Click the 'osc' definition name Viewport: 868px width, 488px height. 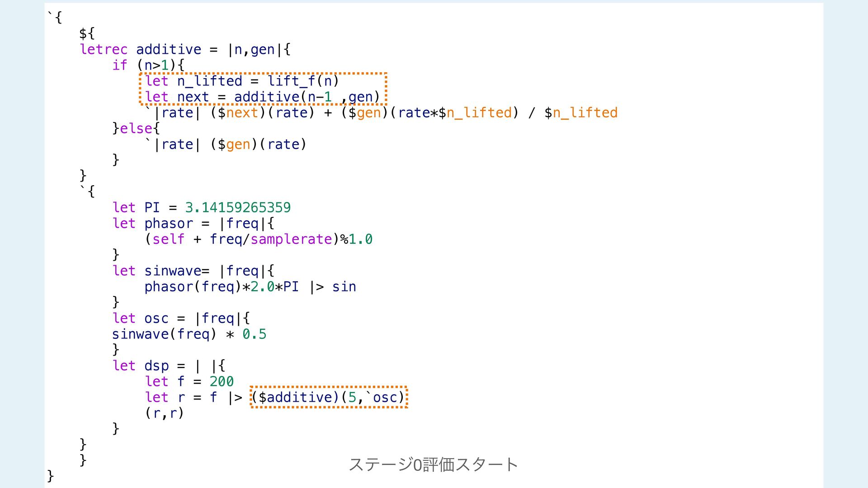point(156,318)
